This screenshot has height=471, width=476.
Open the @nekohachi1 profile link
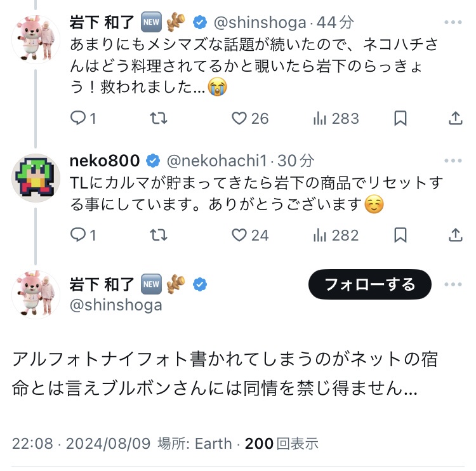click(218, 161)
